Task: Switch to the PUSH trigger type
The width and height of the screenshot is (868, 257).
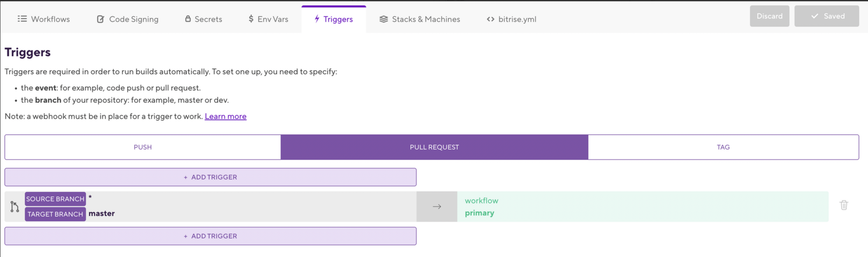Action: [x=143, y=147]
